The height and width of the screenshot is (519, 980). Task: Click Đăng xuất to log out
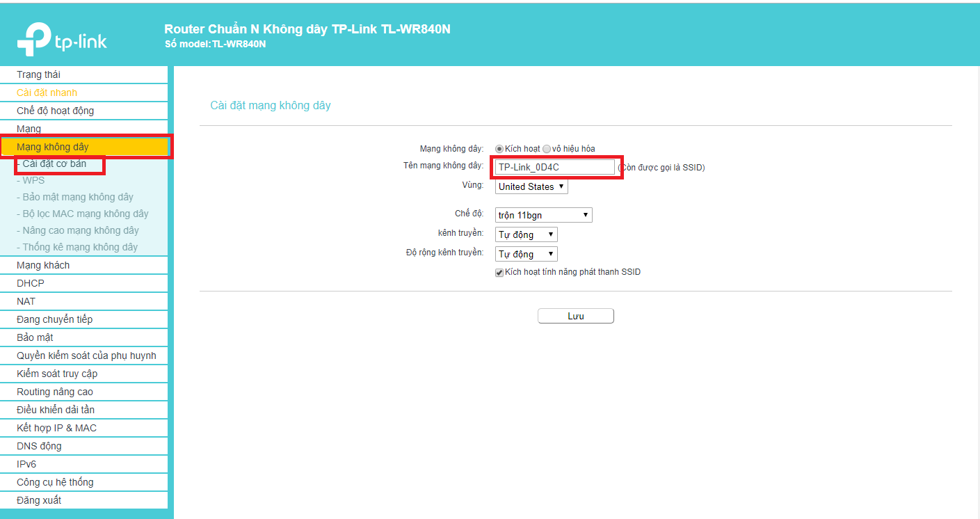point(84,500)
